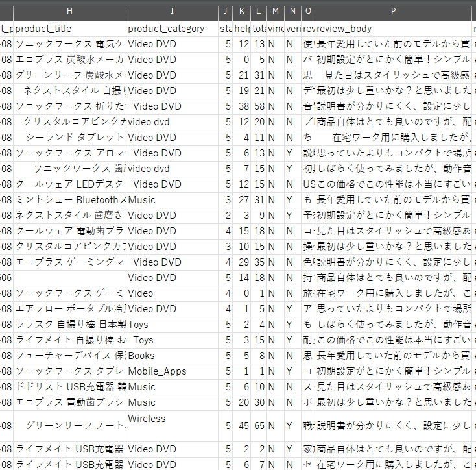Click Music cell in ドドリスト row
Screen dimensions: 476x470
pyautogui.click(x=172, y=387)
